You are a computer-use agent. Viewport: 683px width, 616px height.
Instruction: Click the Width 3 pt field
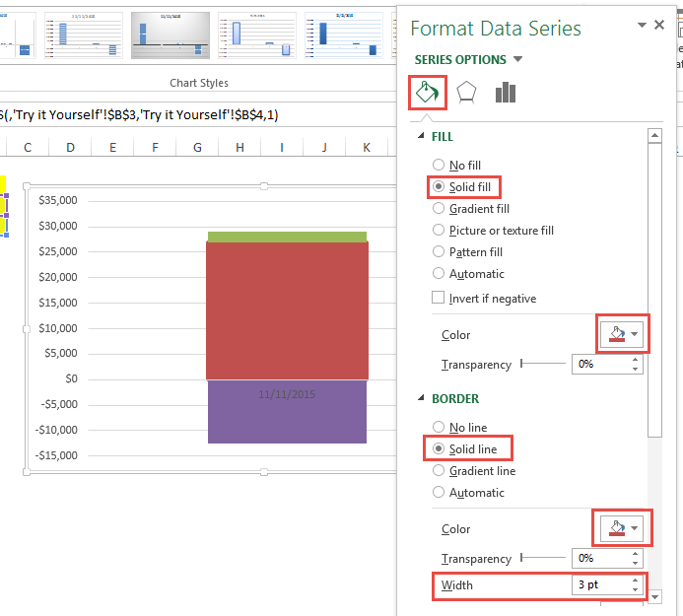599,585
